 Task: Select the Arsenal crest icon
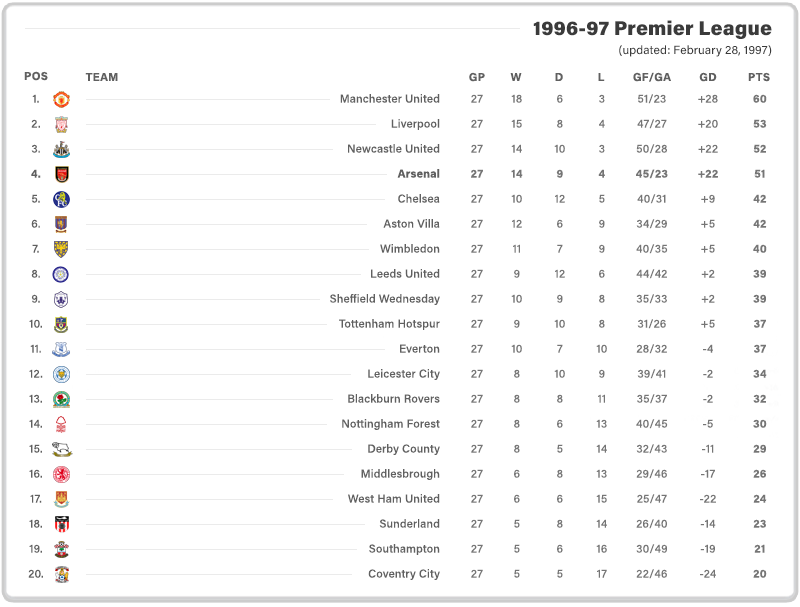pos(61,174)
